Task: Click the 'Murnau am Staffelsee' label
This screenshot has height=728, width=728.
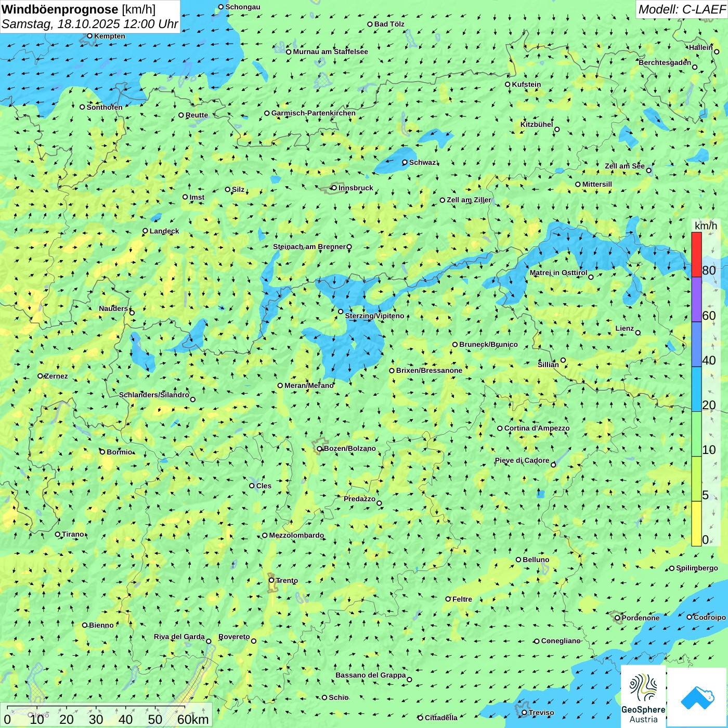Action: pyautogui.click(x=330, y=51)
